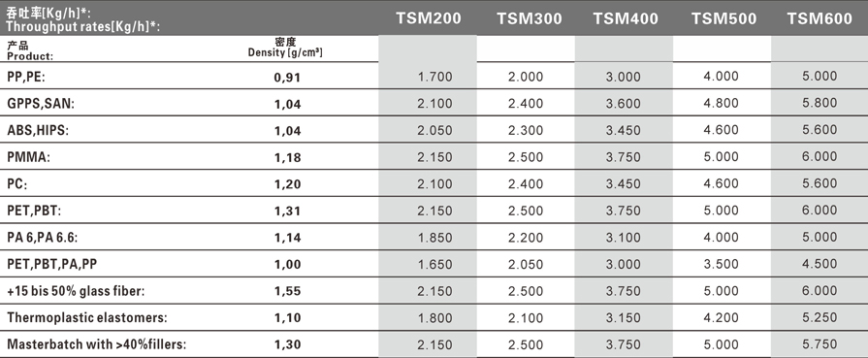This screenshot has width=868, height=358.
Task: Click the ABS,HIPS row label
Action: [x=38, y=131]
